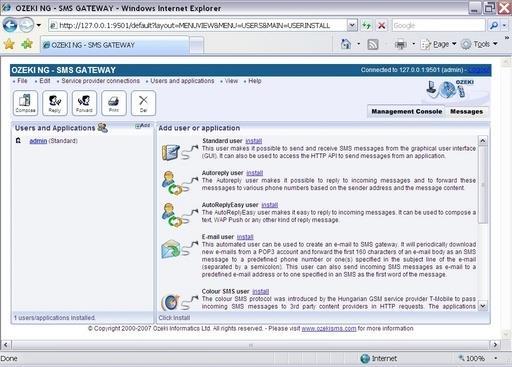
Task: Open a new browser tab
Action: [x=197, y=45]
